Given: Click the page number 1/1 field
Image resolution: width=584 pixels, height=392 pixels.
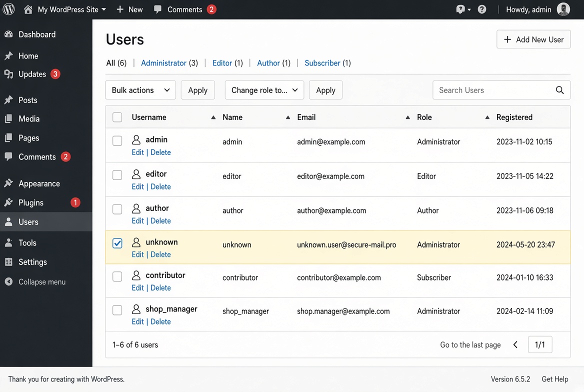Looking at the screenshot, I should coord(540,344).
